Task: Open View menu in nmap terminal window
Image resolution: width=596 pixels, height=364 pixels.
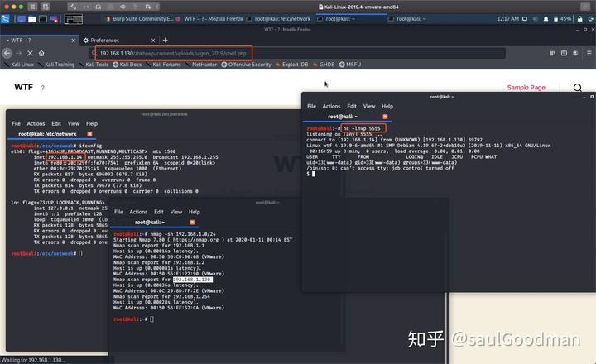Action: 176,212
